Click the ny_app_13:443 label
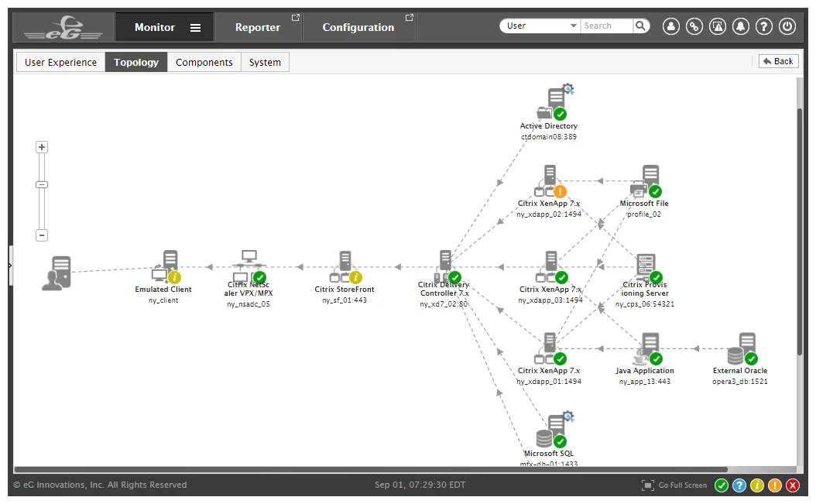The image size is (816, 504). tap(645, 382)
